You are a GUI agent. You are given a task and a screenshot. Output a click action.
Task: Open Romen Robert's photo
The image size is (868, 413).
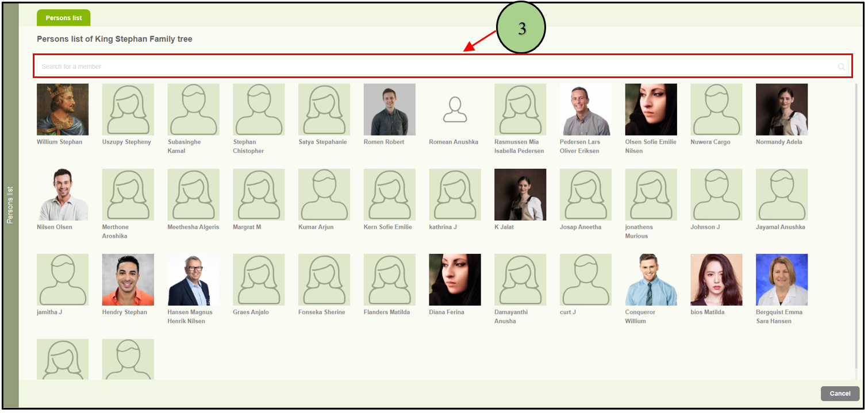pyautogui.click(x=389, y=110)
